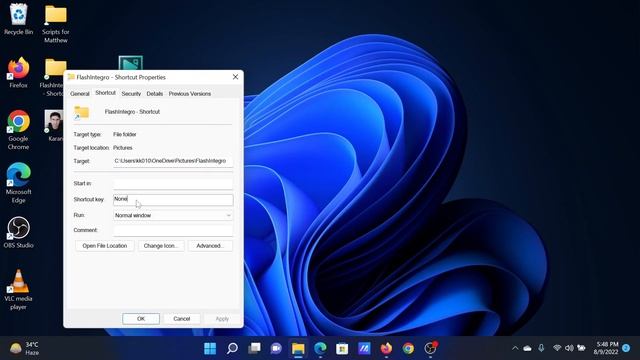Switch to the General tab
The image size is (640, 360).
(x=80, y=93)
